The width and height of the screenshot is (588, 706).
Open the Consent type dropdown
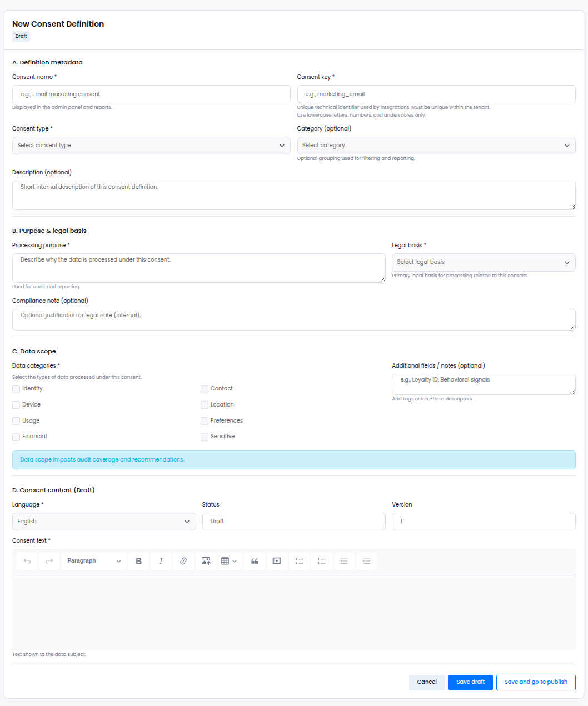[151, 145]
